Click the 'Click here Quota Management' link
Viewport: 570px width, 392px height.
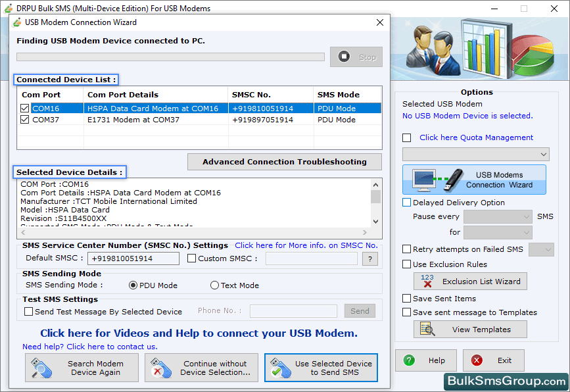(476, 137)
